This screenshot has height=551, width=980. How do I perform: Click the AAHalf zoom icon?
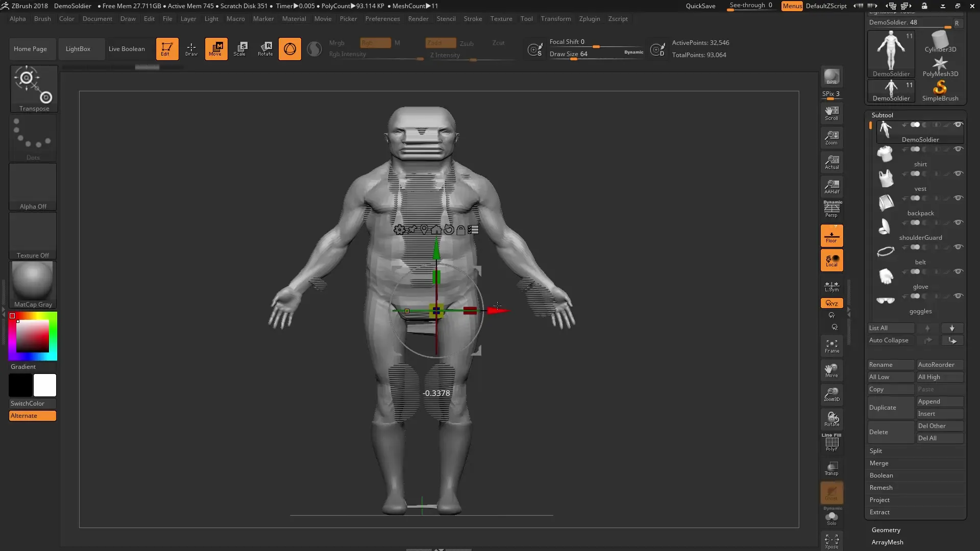[x=831, y=186]
